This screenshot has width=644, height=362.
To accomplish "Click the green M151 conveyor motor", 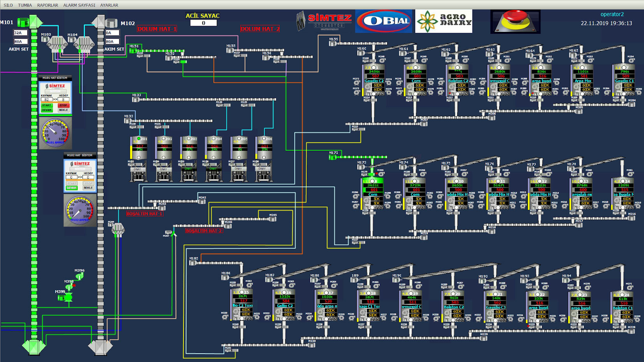I will [133, 51].
